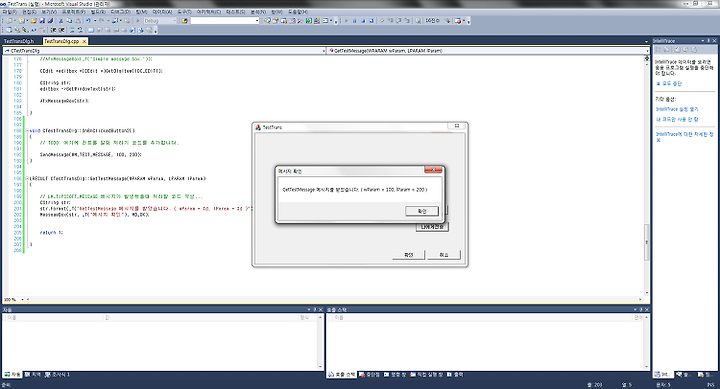The image size is (720, 389).
Task: Collapse the OnBnClickedButton function outline
Action: click(27, 130)
